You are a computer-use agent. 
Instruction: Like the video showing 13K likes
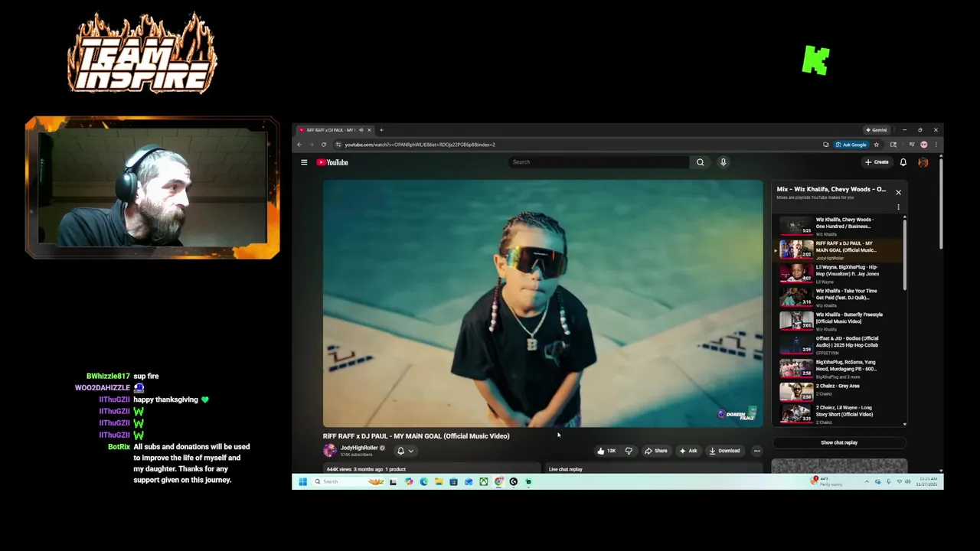click(607, 451)
